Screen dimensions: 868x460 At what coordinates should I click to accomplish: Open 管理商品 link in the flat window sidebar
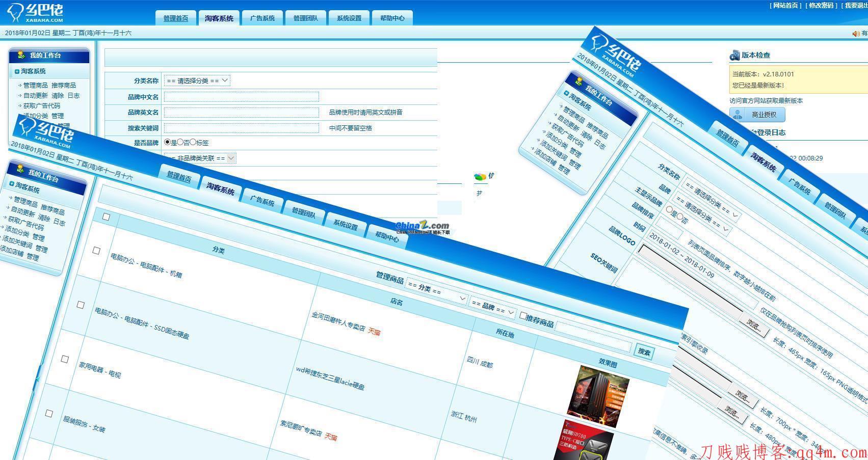(x=36, y=86)
